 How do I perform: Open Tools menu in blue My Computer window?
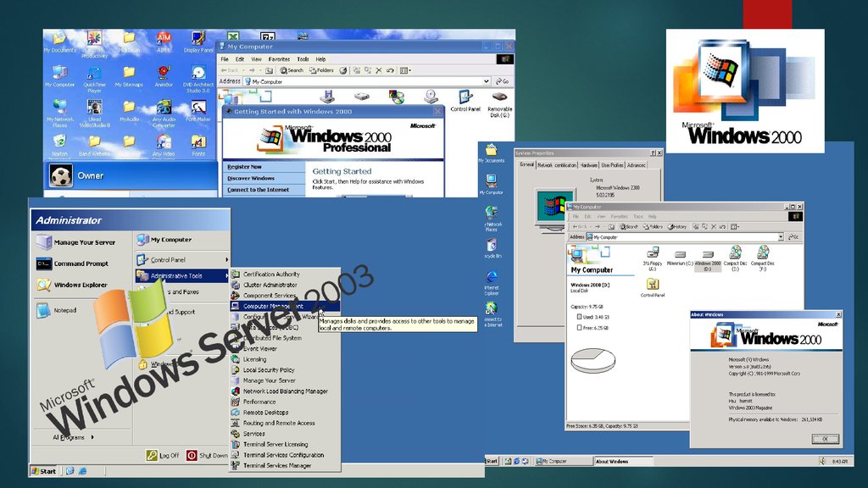(303, 59)
